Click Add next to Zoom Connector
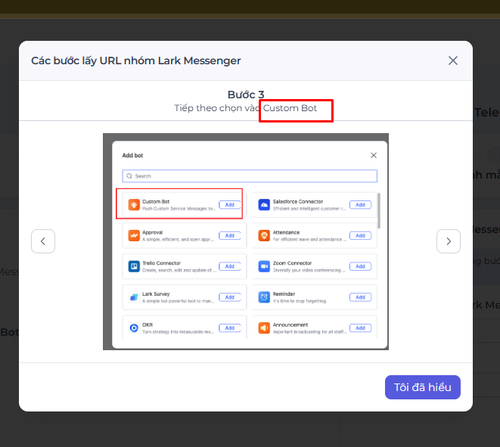Image resolution: width=500 pixels, height=447 pixels. click(x=360, y=266)
